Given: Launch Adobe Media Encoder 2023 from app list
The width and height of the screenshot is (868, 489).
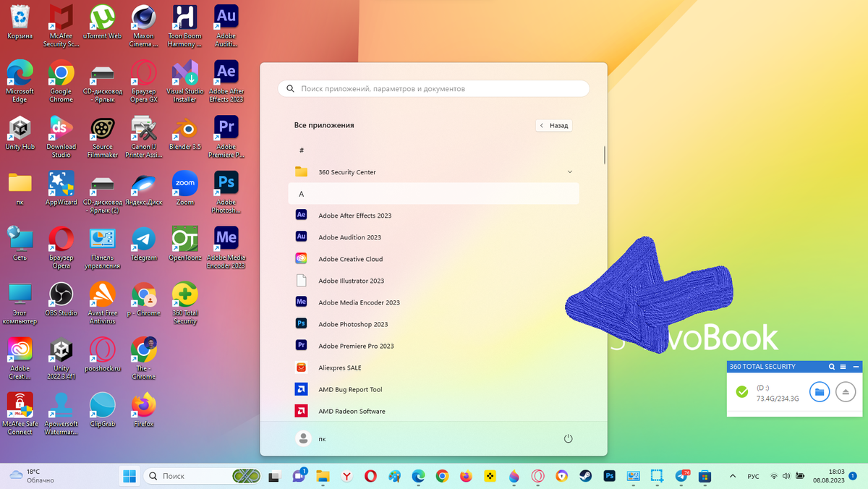Looking at the screenshot, I should (433, 302).
